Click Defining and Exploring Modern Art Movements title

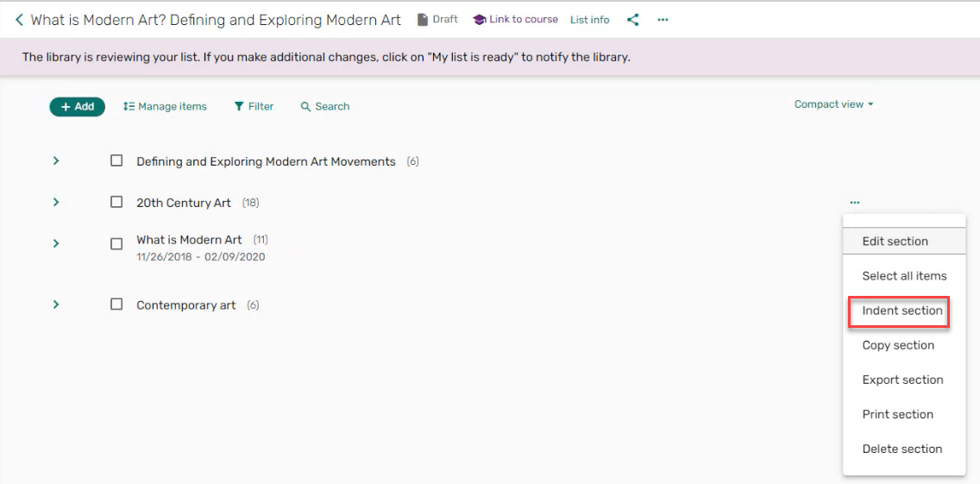(267, 161)
